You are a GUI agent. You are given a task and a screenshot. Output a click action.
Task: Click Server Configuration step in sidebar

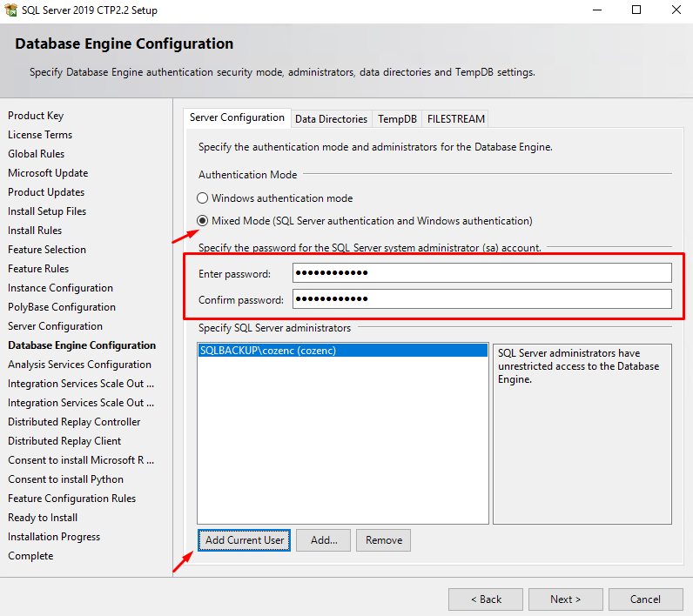click(x=55, y=326)
